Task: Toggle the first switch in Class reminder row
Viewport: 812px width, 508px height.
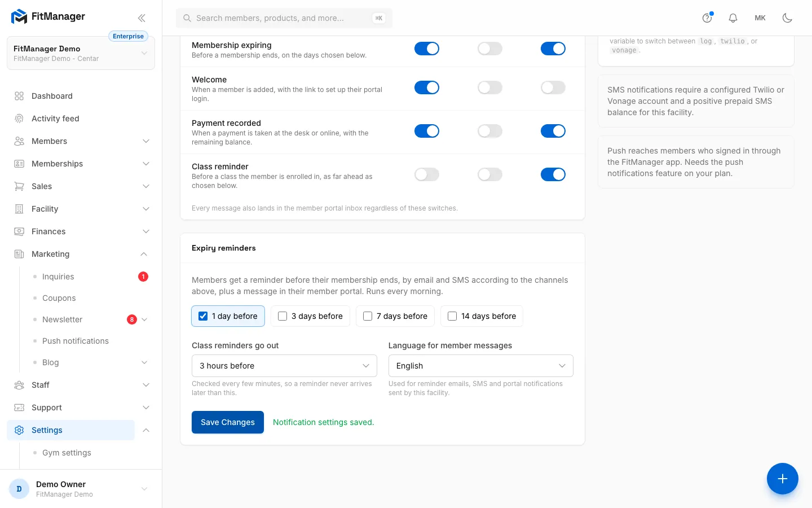Action: click(x=427, y=174)
